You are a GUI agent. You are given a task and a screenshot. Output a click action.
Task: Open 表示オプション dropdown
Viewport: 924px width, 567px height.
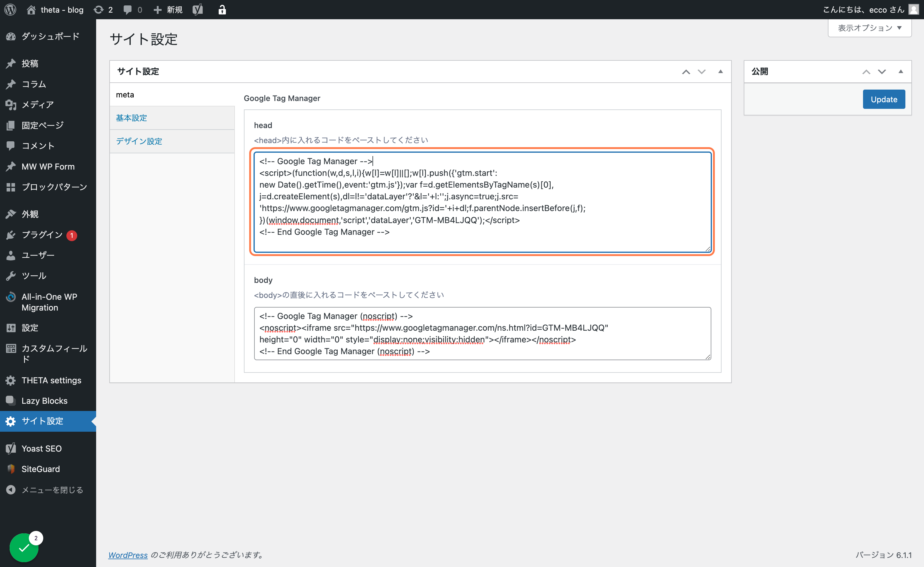870,28
